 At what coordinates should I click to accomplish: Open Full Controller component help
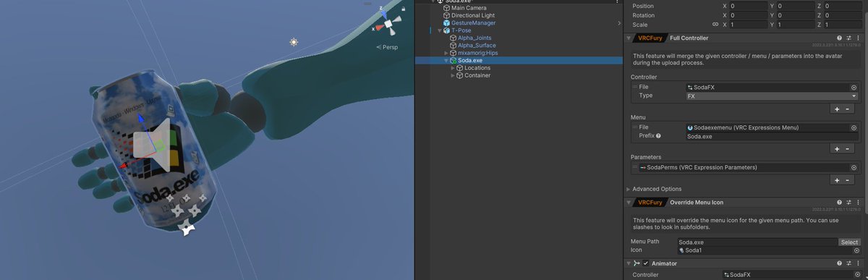tap(839, 38)
